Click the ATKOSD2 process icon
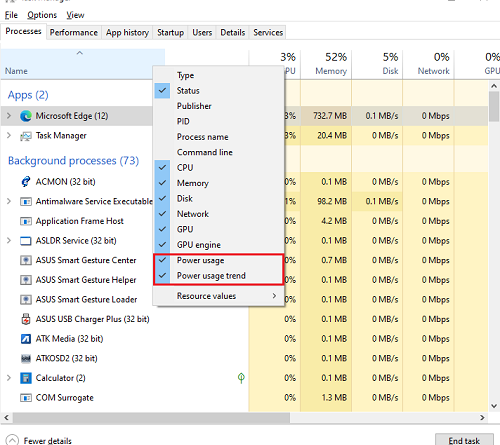 26,359
